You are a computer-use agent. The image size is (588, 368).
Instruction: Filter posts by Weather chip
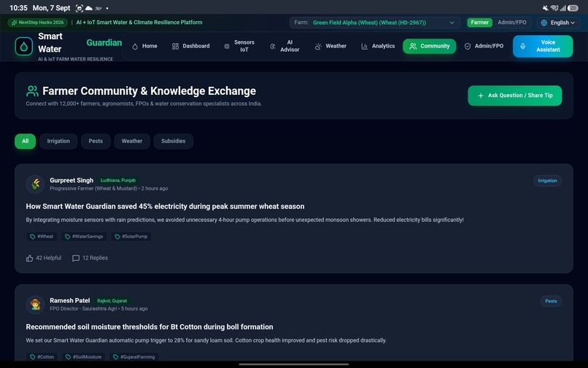pyautogui.click(x=132, y=141)
